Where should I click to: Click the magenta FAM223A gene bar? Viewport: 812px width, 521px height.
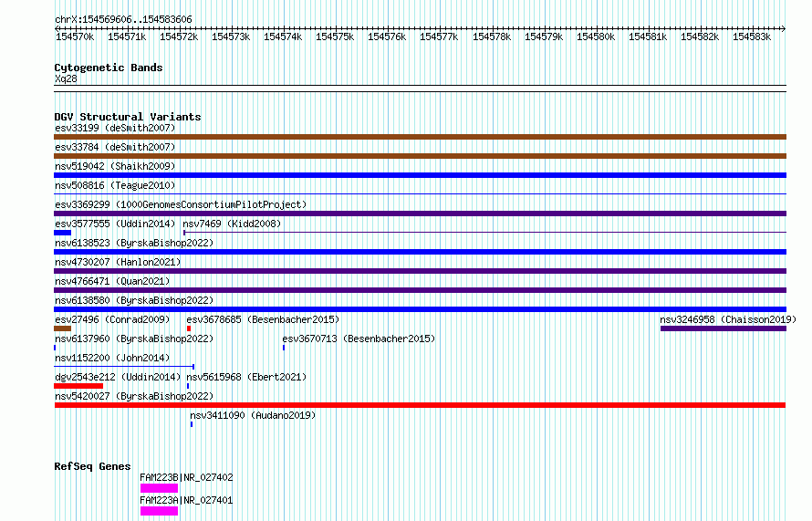tap(159, 511)
